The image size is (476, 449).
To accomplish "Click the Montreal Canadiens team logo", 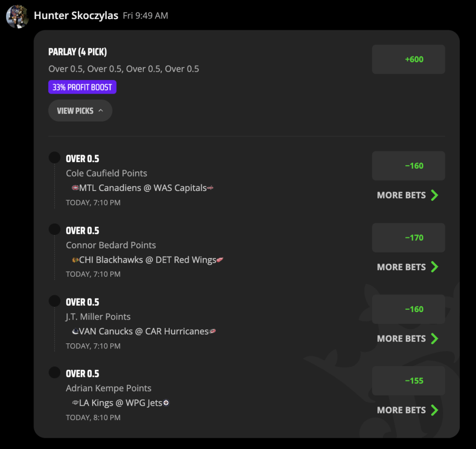I will pyautogui.click(x=75, y=188).
